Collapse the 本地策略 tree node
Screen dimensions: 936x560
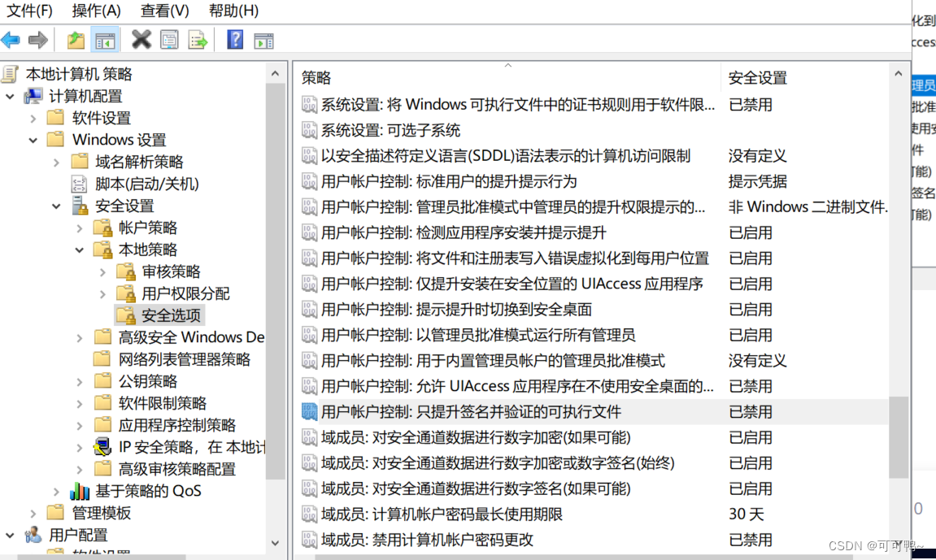point(80,250)
